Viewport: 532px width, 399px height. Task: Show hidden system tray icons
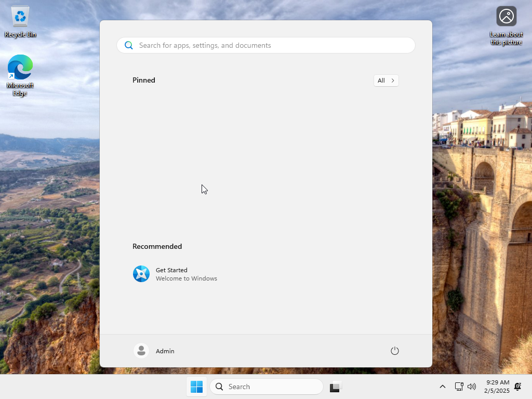(x=443, y=387)
